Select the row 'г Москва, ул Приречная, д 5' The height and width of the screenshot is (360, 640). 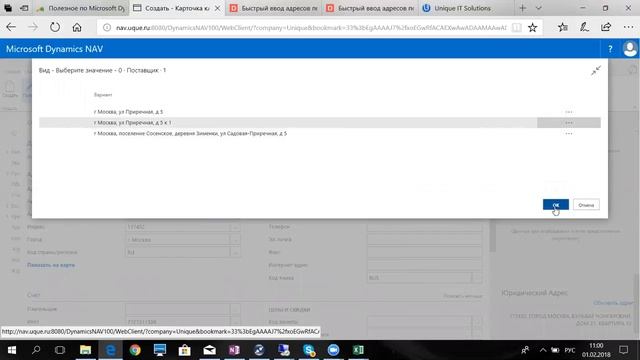coord(320,112)
